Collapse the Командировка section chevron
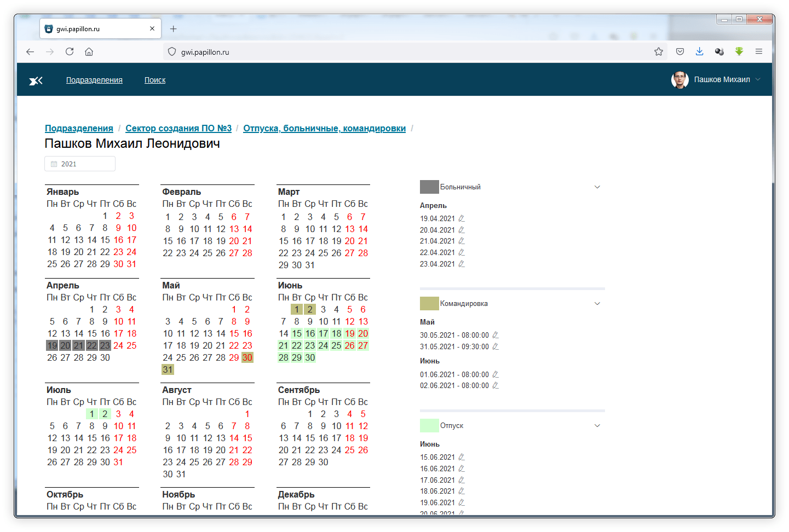Screen dimensions: 789x532 (x=597, y=304)
